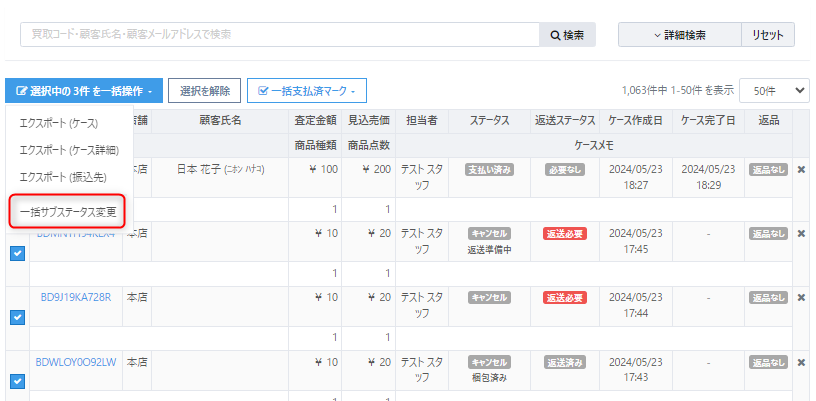Open case link BDWLOY0O92LW

(76, 362)
